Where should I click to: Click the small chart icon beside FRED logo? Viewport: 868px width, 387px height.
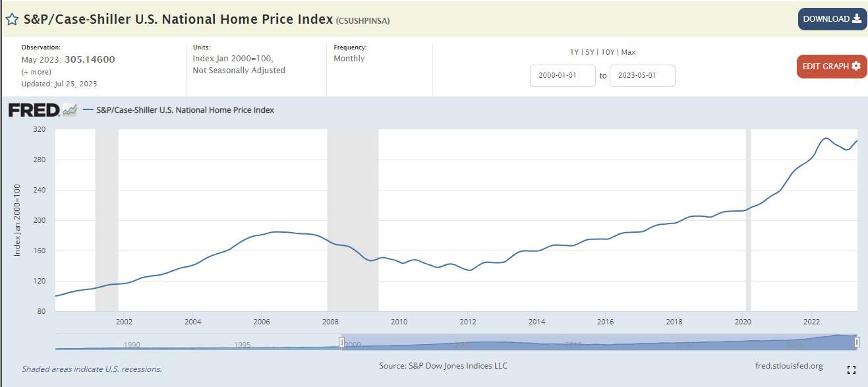(70, 110)
